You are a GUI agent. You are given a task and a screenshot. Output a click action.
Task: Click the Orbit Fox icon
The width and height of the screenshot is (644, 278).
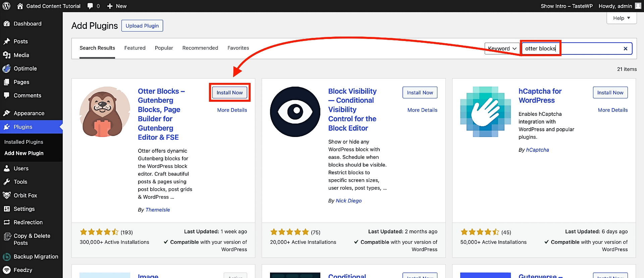tap(7, 195)
